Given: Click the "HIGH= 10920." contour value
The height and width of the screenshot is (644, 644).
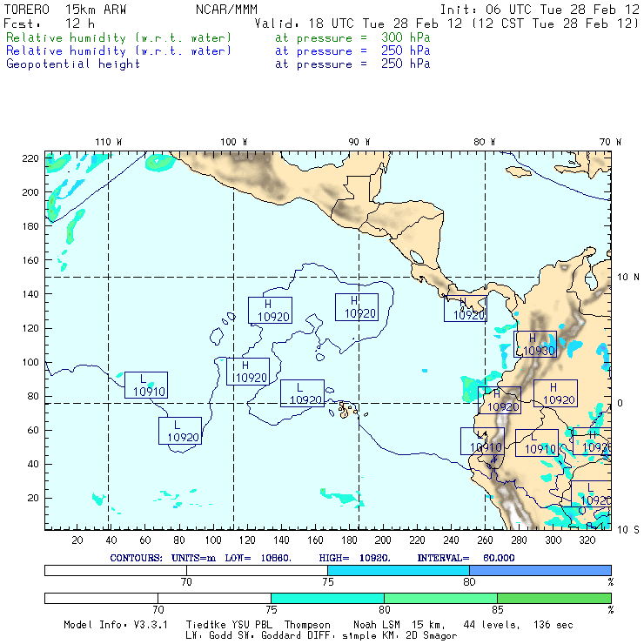Looking at the screenshot, I should pyautogui.click(x=355, y=558).
